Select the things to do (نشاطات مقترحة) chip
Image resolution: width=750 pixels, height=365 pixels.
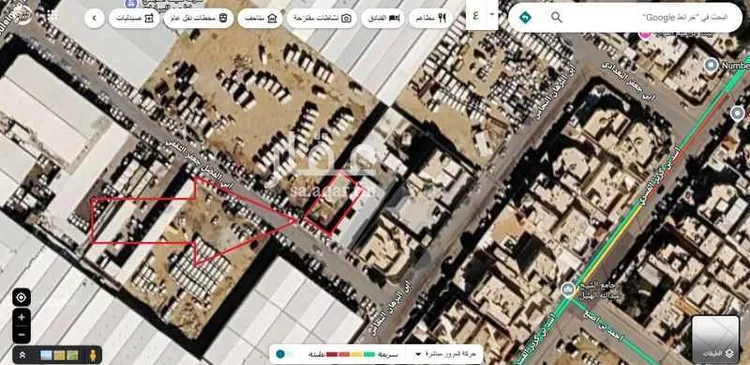(x=321, y=18)
